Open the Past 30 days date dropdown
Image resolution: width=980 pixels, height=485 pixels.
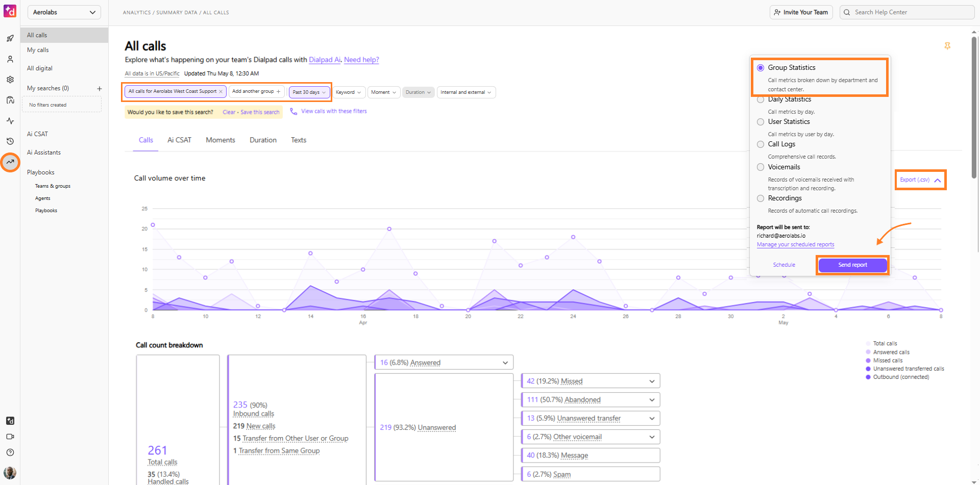[x=309, y=92]
